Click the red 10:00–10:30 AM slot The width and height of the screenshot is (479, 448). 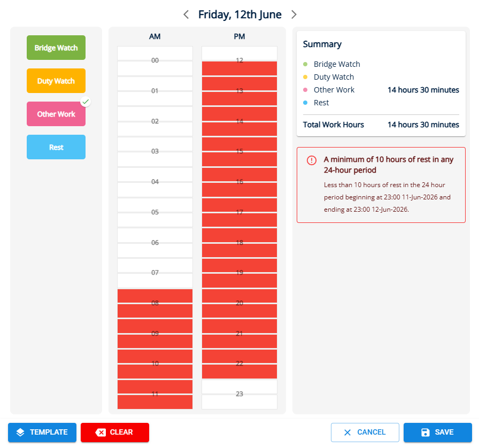click(155, 357)
